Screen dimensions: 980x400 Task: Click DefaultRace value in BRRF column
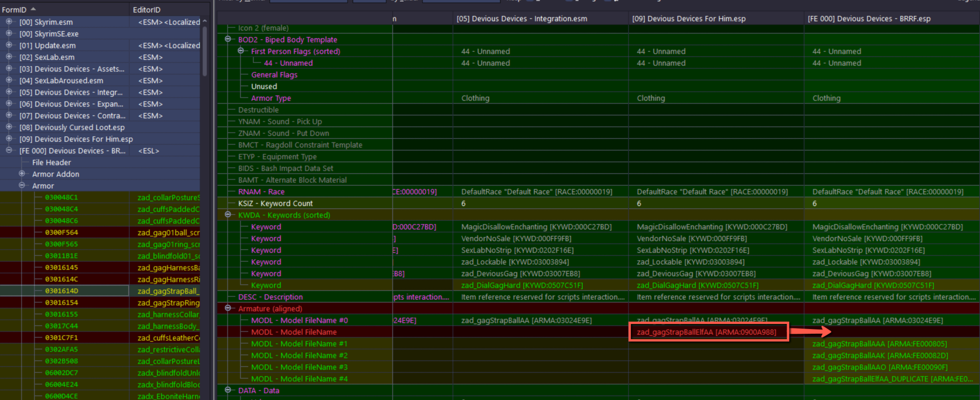(888, 192)
